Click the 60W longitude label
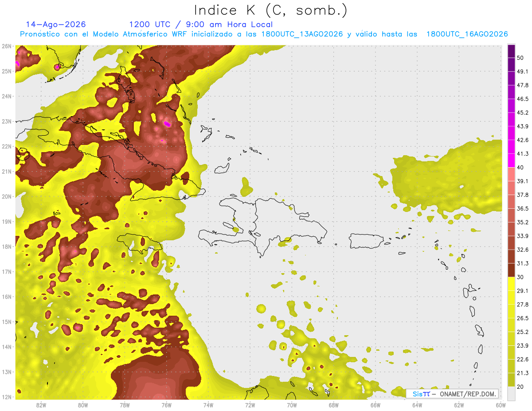 coord(501,405)
